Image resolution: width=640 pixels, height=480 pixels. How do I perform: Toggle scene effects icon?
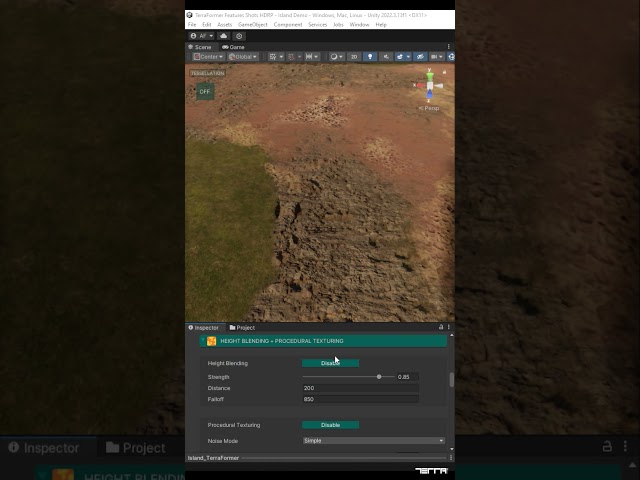(x=400, y=57)
